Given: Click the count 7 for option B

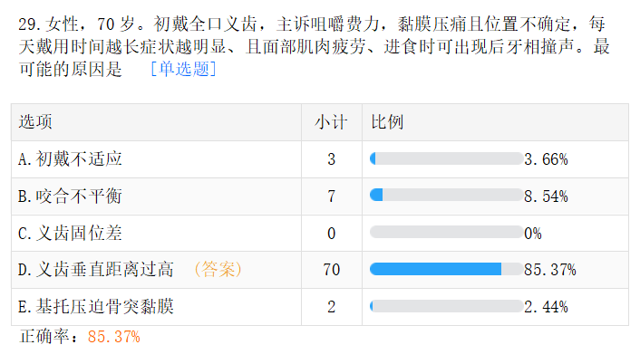Looking at the screenshot, I should (331, 196).
